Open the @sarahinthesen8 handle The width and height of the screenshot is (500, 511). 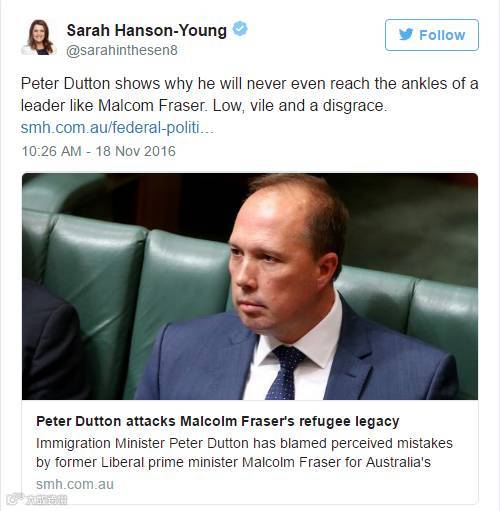(122, 50)
